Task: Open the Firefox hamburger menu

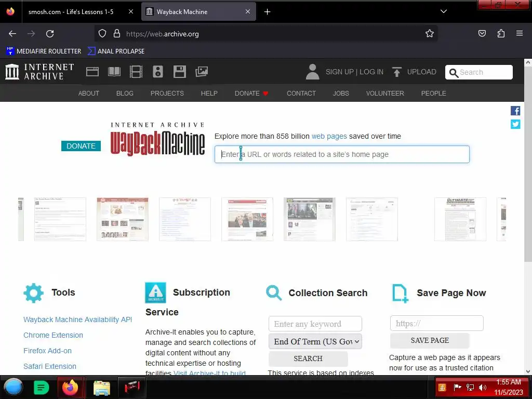Action: pyautogui.click(x=520, y=33)
